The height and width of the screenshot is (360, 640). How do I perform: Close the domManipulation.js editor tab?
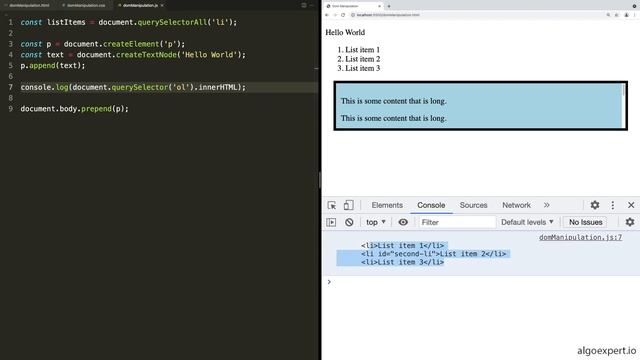162,5
